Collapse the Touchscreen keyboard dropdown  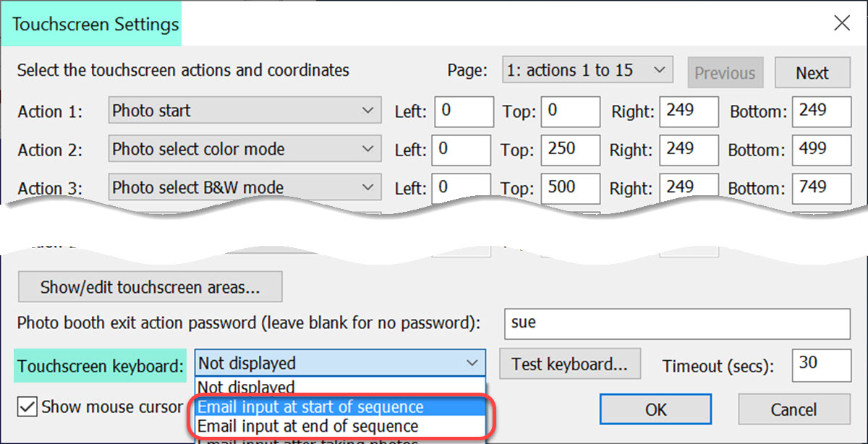click(x=339, y=363)
